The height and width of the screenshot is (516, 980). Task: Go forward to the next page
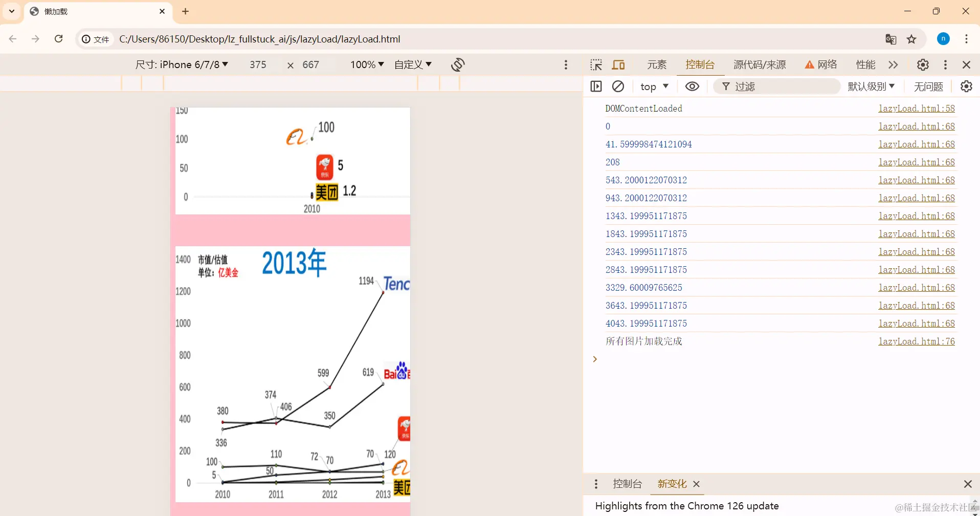coord(35,39)
